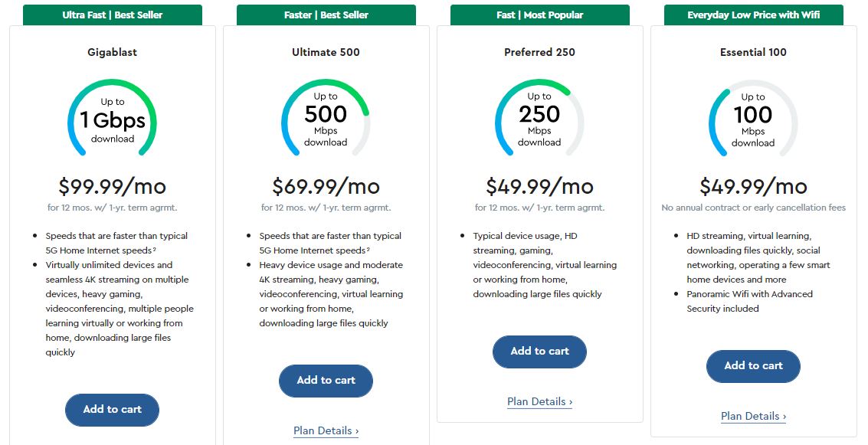
Task: Add the Gigablast plan to cart
Action: 112,410
